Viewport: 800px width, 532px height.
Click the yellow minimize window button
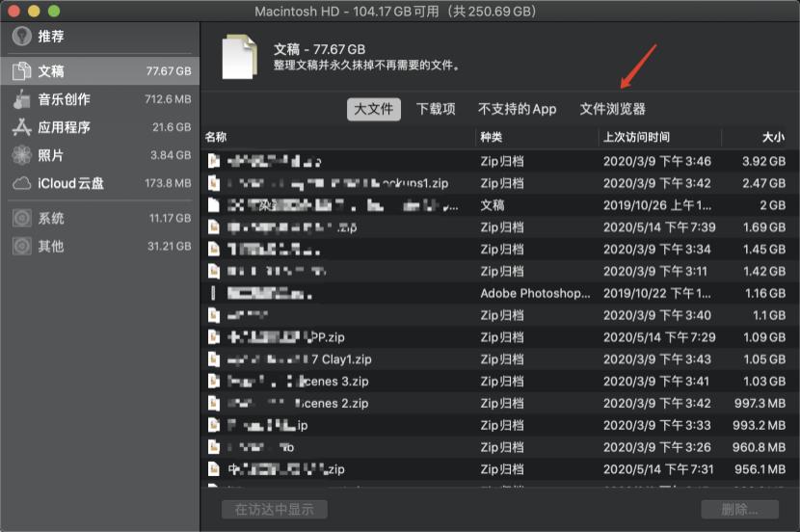pyautogui.click(x=34, y=11)
